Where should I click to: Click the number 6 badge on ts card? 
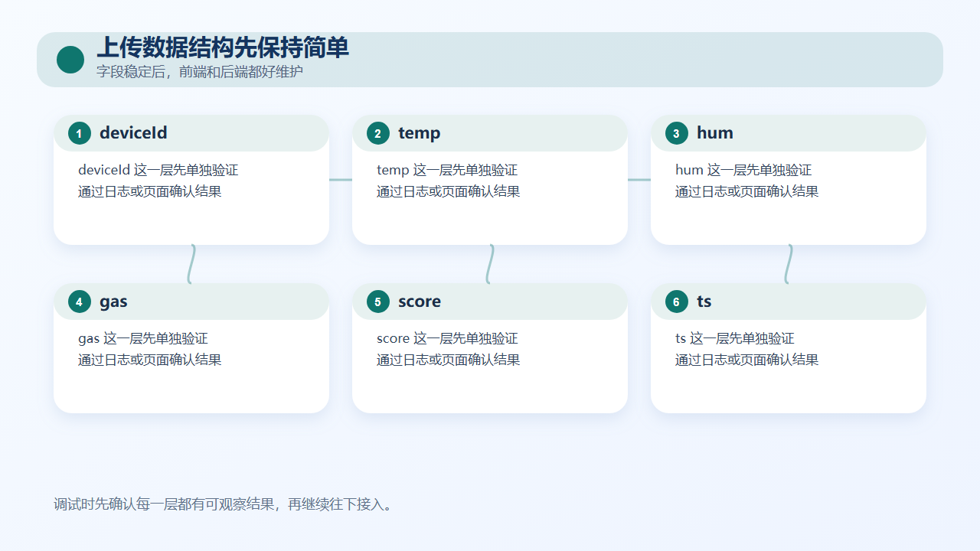677,302
